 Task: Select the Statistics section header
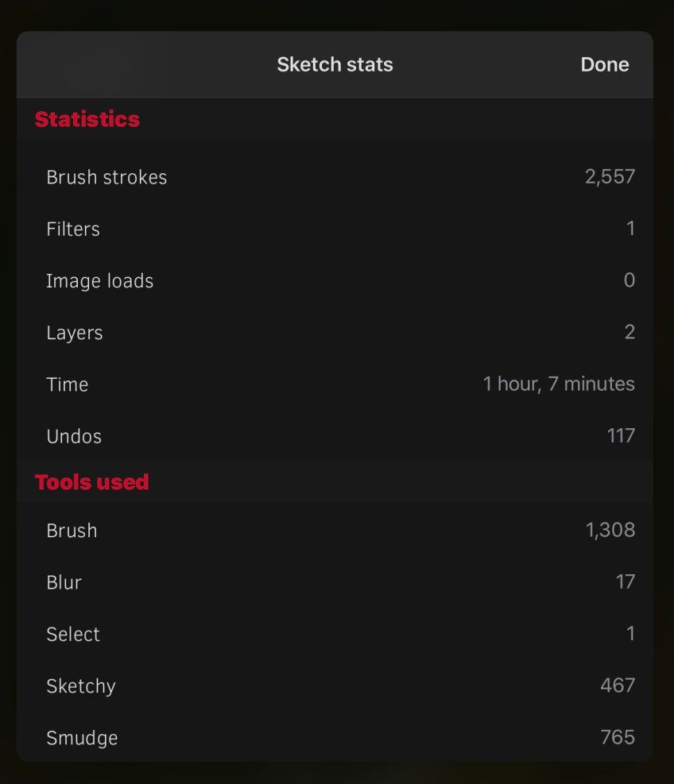click(x=87, y=119)
